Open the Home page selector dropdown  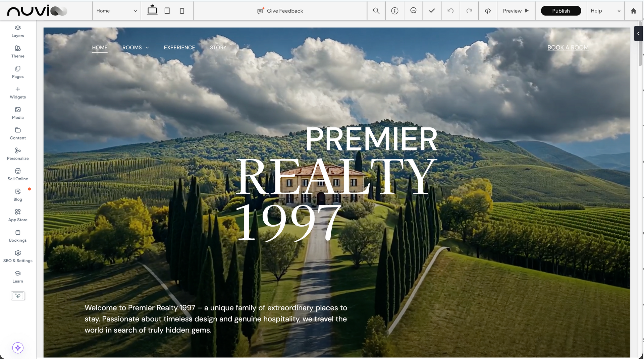[x=116, y=10]
